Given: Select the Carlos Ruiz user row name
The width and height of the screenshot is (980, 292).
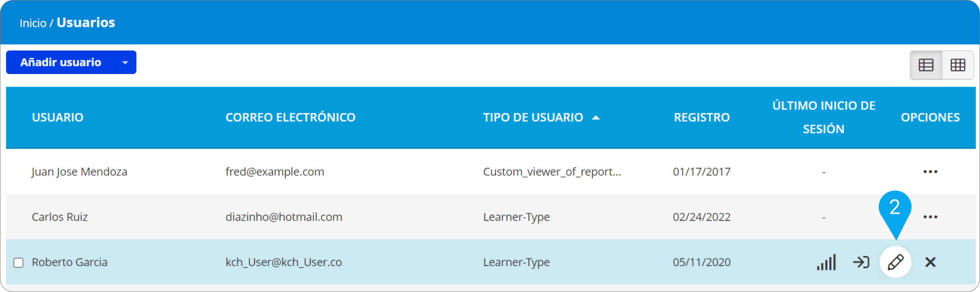Looking at the screenshot, I should click(x=60, y=217).
